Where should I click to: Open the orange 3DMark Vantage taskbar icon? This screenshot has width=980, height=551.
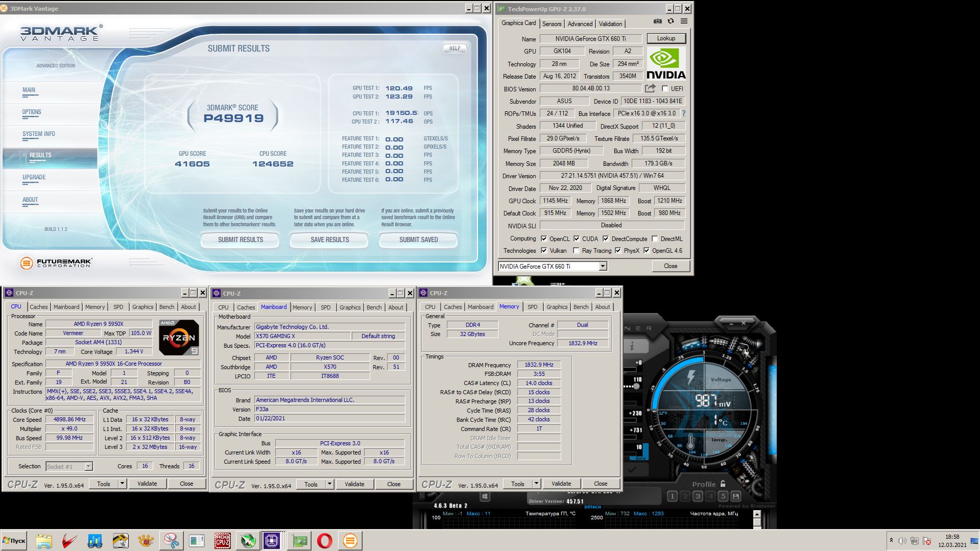(350, 541)
